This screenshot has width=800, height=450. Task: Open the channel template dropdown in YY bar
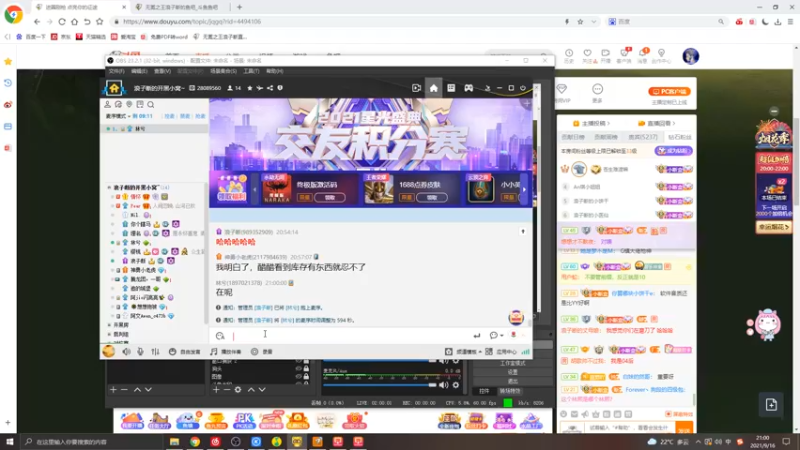(x=463, y=352)
